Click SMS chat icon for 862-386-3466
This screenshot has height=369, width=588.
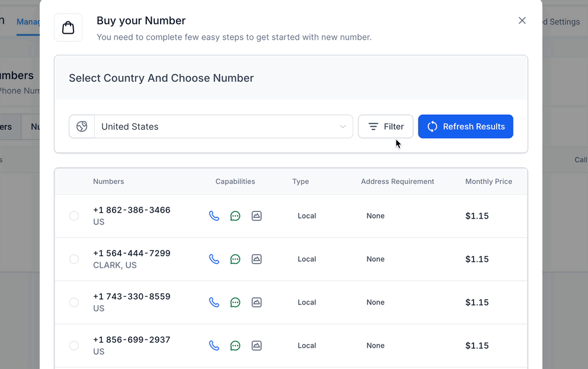pyautogui.click(x=235, y=216)
